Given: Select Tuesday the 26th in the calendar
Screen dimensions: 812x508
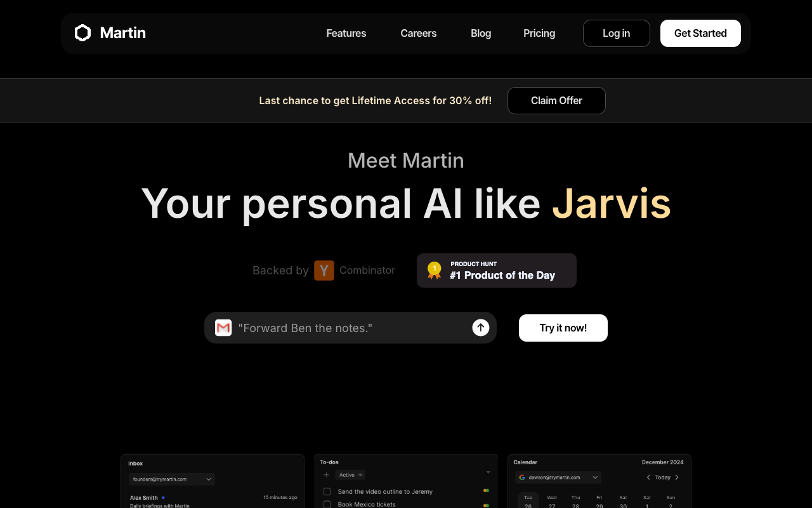Looking at the screenshot, I should [528, 502].
